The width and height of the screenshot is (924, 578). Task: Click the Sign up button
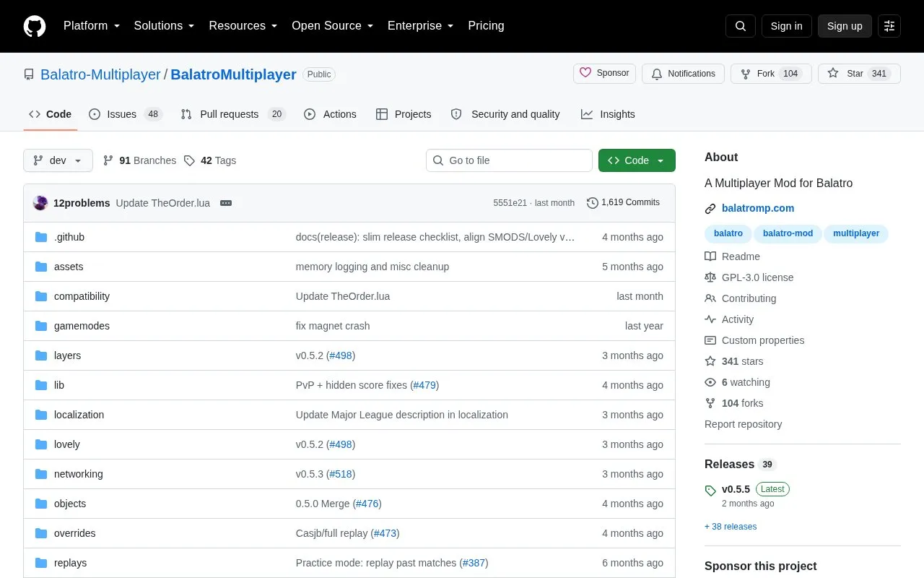tap(845, 26)
